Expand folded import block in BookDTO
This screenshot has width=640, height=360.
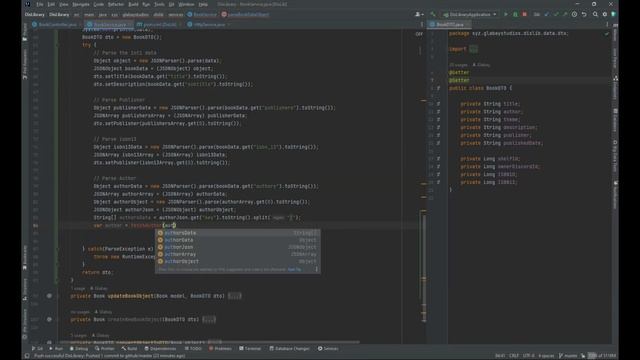pyautogui.click(x=473, y=49)
